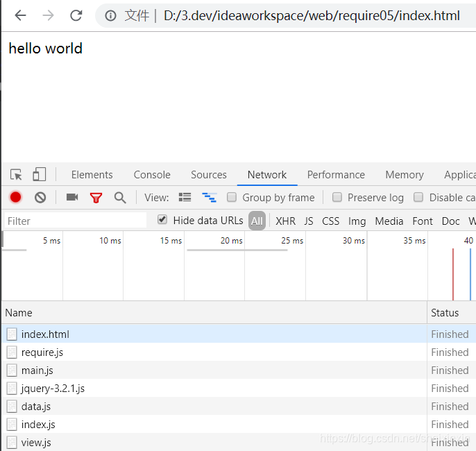Viewport: 476px width, 451px height.
Task: Go forward with the browser forward arrow
Action: coord(48,15)
